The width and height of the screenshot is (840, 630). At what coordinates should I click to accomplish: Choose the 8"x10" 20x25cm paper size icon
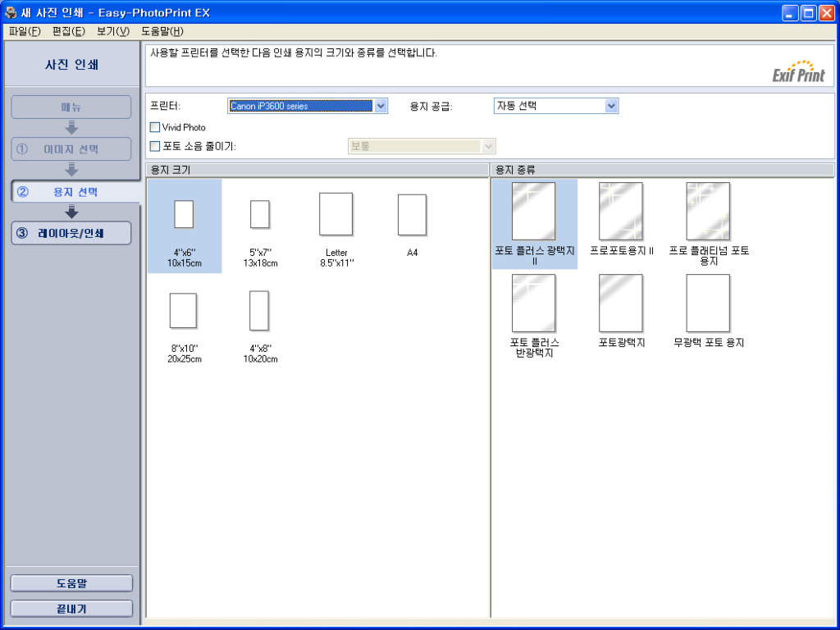click(183, 311)
